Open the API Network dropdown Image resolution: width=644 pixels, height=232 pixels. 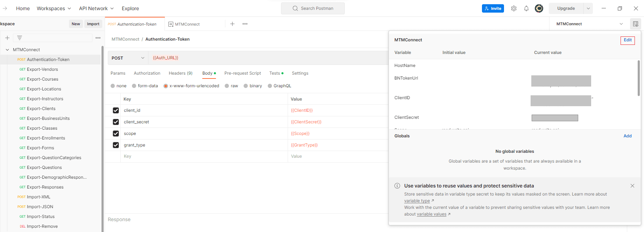[x=96, y=8]
